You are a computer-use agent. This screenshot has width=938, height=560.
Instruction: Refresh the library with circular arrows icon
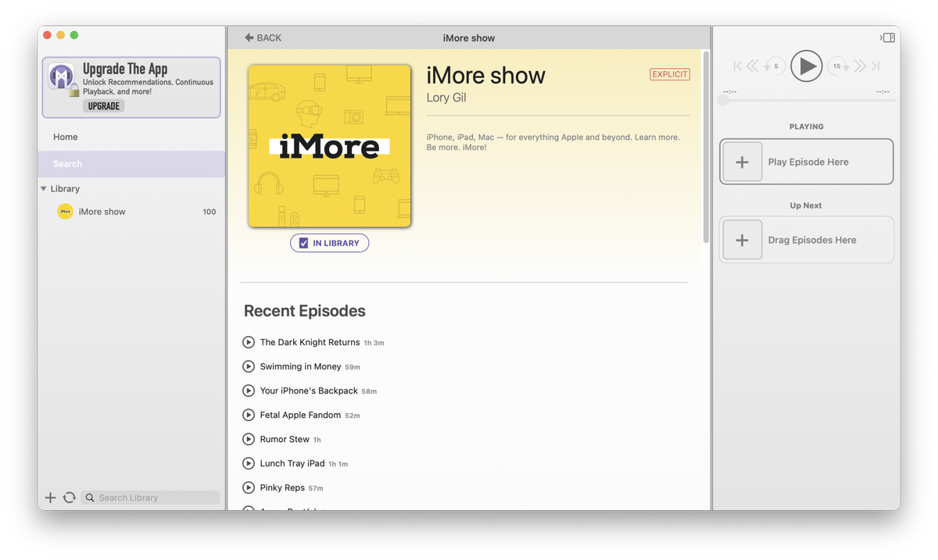coord(70,498)
